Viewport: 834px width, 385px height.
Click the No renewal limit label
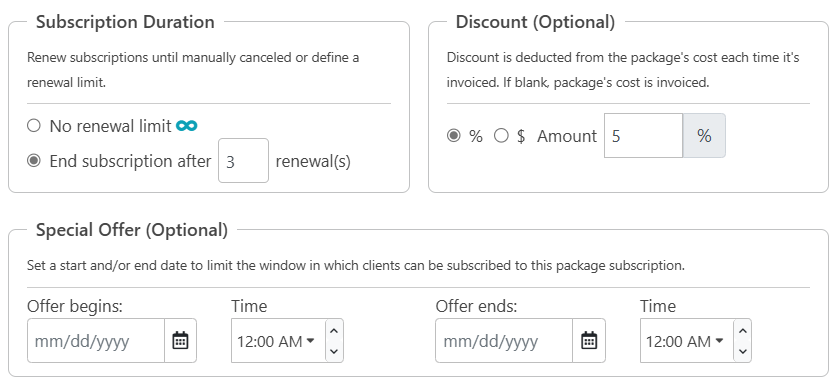111,126
